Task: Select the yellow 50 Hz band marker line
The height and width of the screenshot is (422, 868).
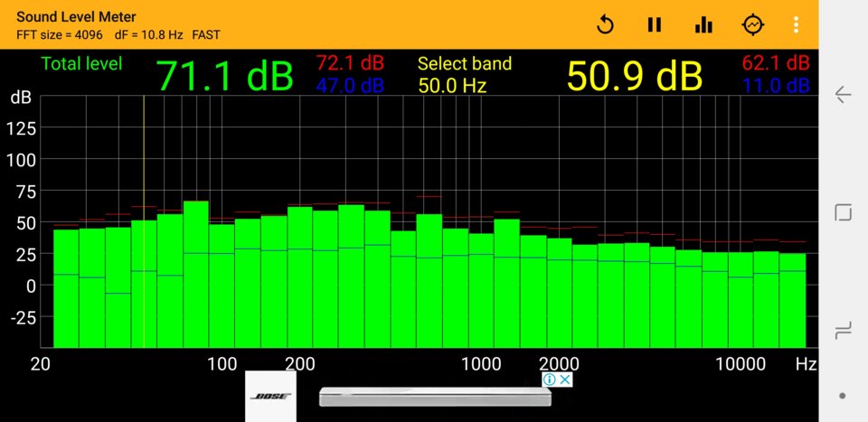Action: coord(144,221)
